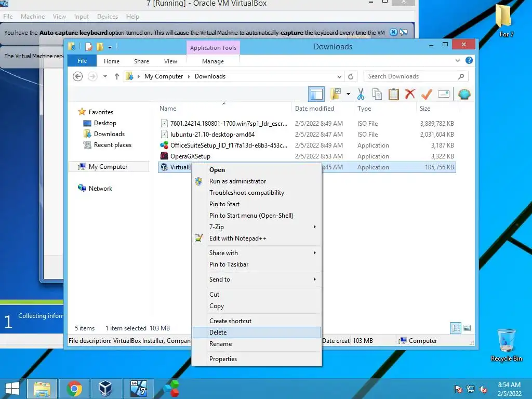Viewport: 532px width, 399px height.
Task: Select Desktop in Favorites pane
Action: click(x=105, y=123)
